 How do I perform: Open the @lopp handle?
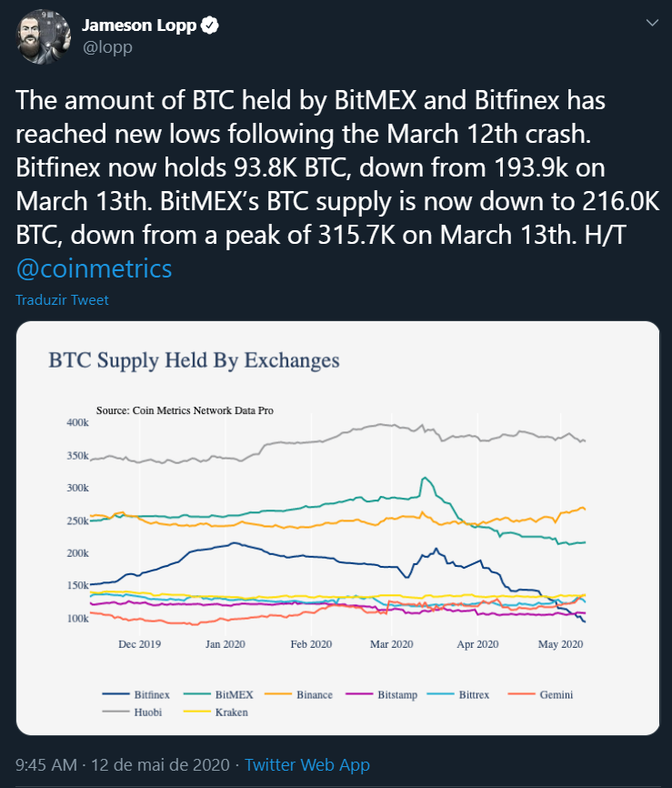[109, 46]
